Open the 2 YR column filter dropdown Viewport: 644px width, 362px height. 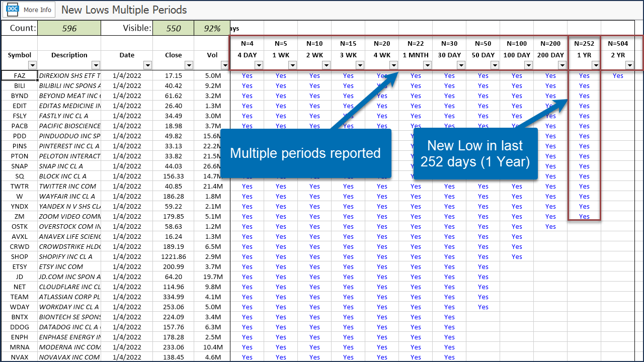[x=629, y=65]
